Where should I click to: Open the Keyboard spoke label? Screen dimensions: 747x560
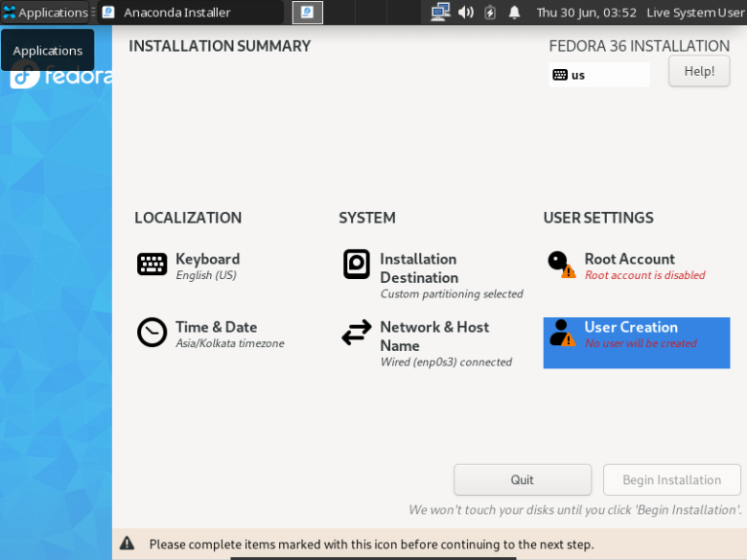208,259
